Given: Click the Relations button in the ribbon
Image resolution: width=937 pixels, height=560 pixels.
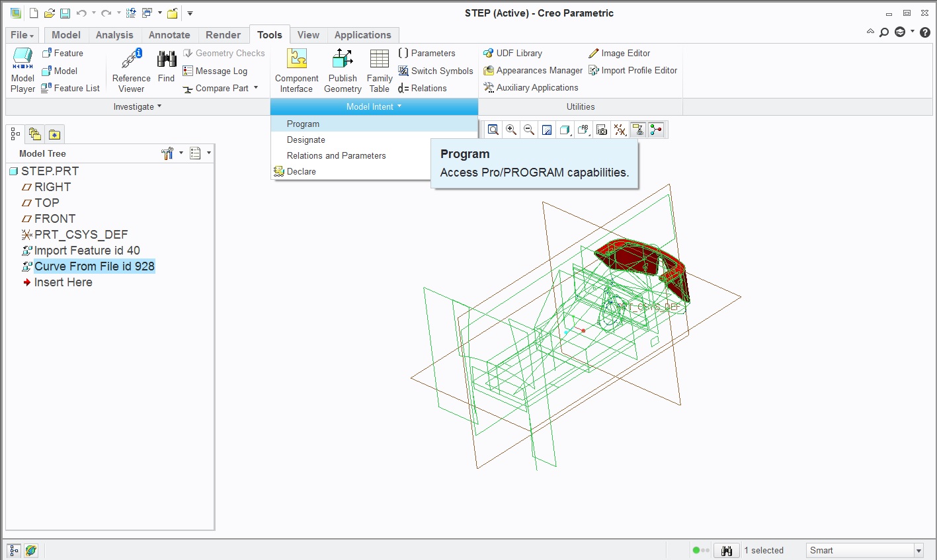Looking at the screenshot, I should (x=422, y=88).
